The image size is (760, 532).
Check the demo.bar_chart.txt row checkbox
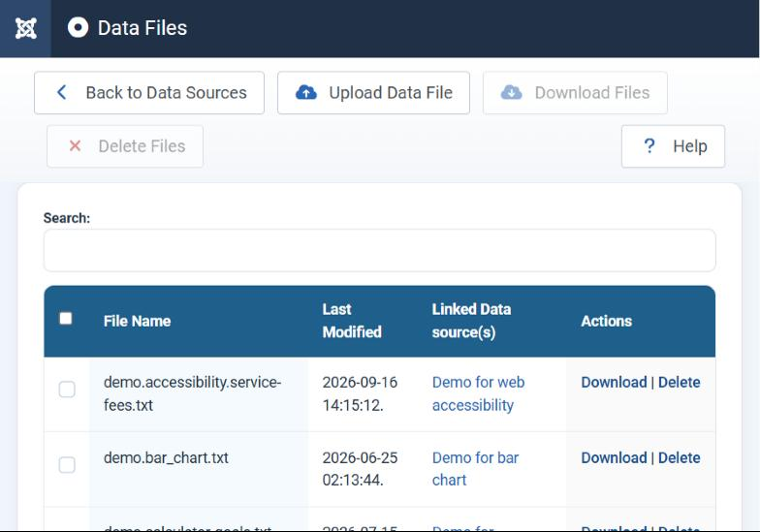click(67, 465)
